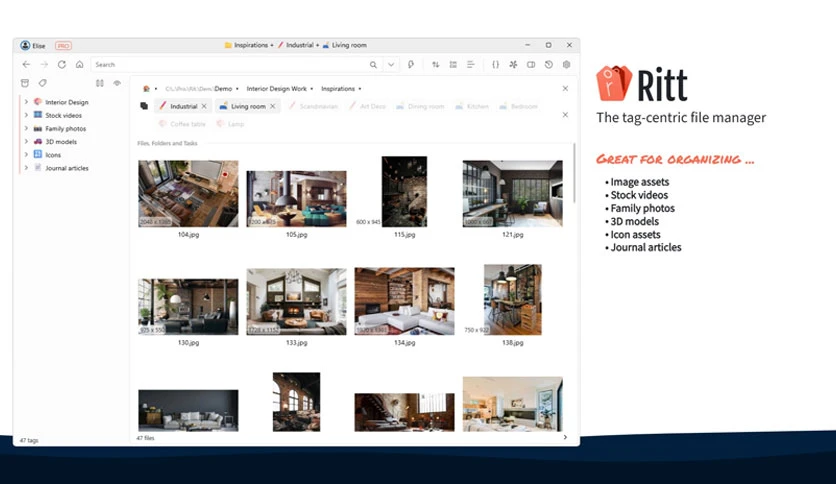This screenshot has height=484, width=836.
Task: Close the tag filter bar
Action: tap(565, 115)
